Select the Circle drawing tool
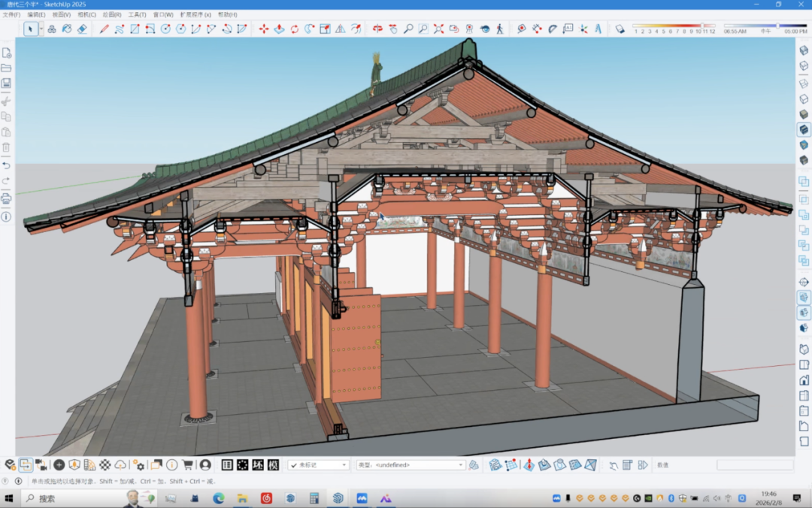The width and height of the screenshot is (812, 508). click(x=165, y=29)
